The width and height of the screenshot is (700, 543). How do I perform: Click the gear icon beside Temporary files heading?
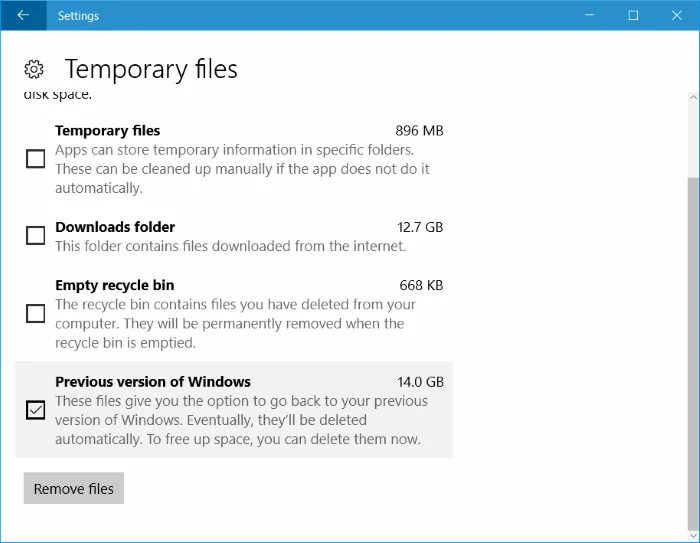34,69
